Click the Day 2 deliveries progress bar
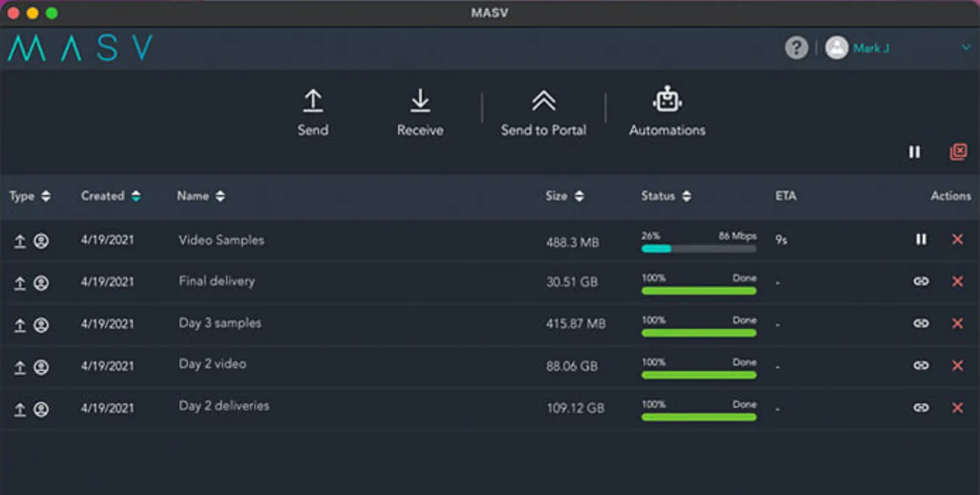Image resolution: width=980 pixels, height=495 pixels. pyautogui.click(x=699, y=417)
